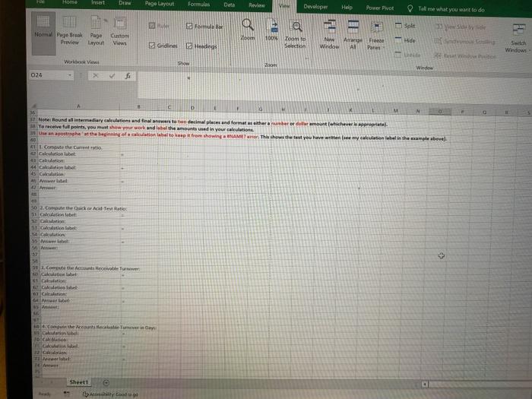Screen dimensions: 532x399
Task: Open the Home tab
Action: [x=70, y=2]
